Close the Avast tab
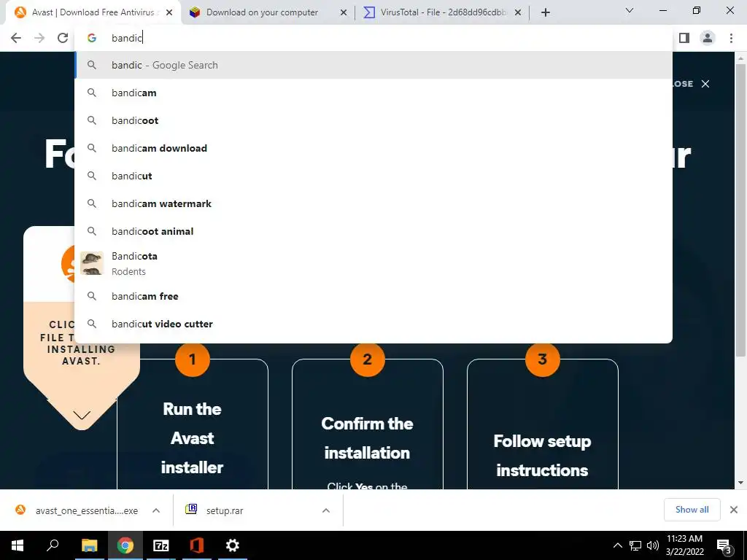This screenshot has height=560, width=747. (x=169, y=13)
